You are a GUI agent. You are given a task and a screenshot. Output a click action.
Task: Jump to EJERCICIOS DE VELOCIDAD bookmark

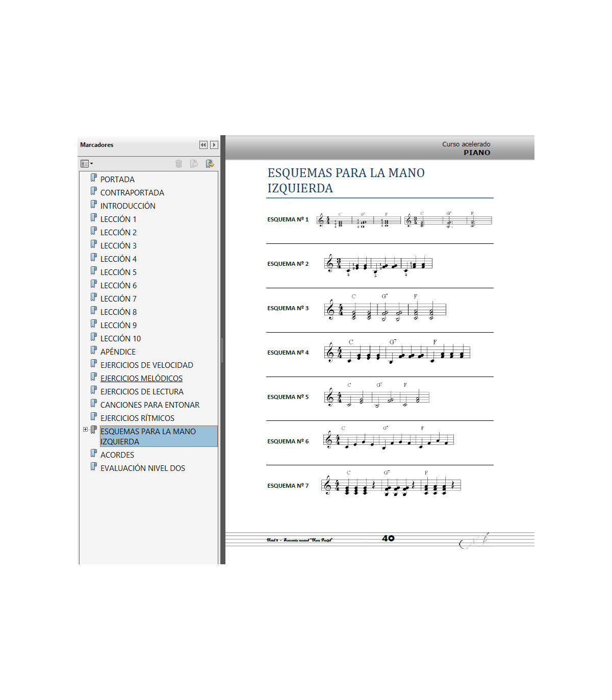(x=147, y=365)
